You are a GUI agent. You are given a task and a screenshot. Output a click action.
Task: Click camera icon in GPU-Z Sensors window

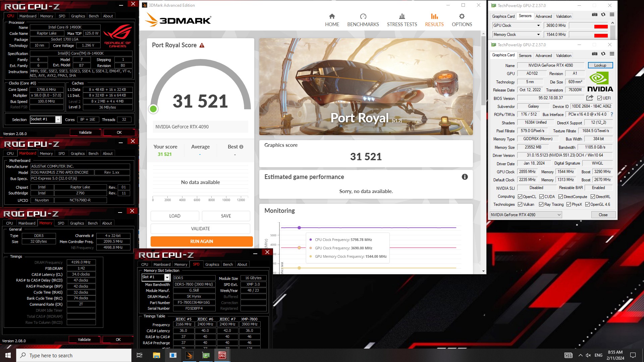pos(594,14)
